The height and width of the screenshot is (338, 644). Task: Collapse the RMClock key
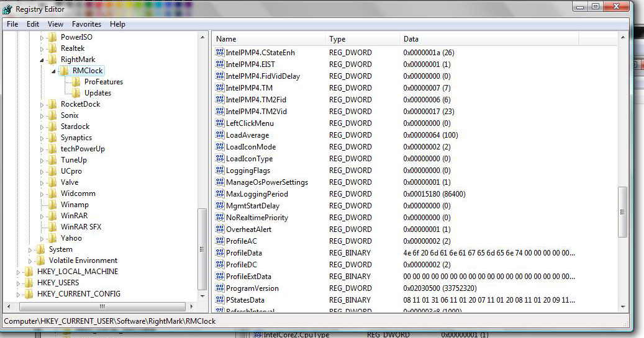[53, 71]
